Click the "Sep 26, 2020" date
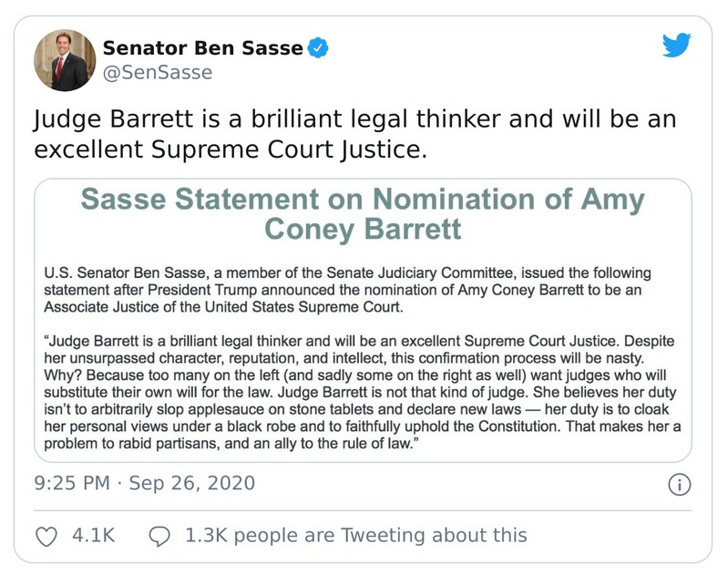Viewport: 728px width, 585px height. [x=192, y=483]
